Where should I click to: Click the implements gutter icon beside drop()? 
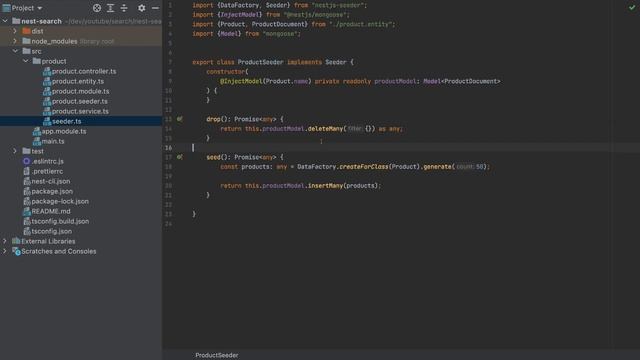[180, 119]
